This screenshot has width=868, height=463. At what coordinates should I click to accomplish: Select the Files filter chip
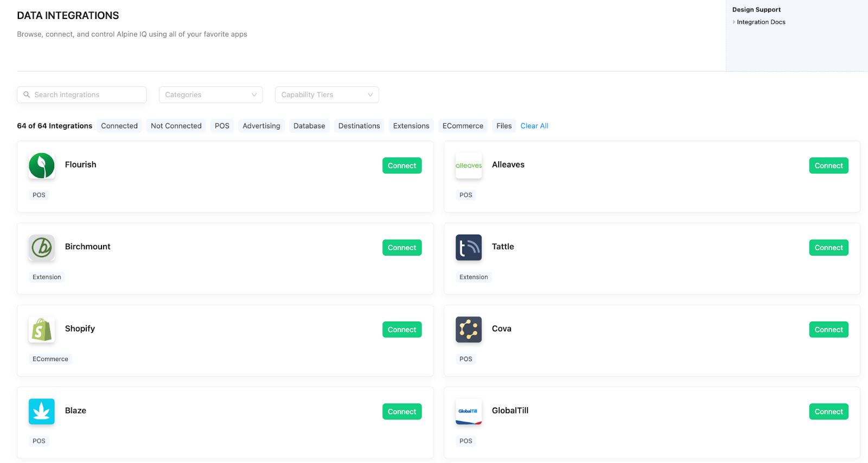point(504,126)
